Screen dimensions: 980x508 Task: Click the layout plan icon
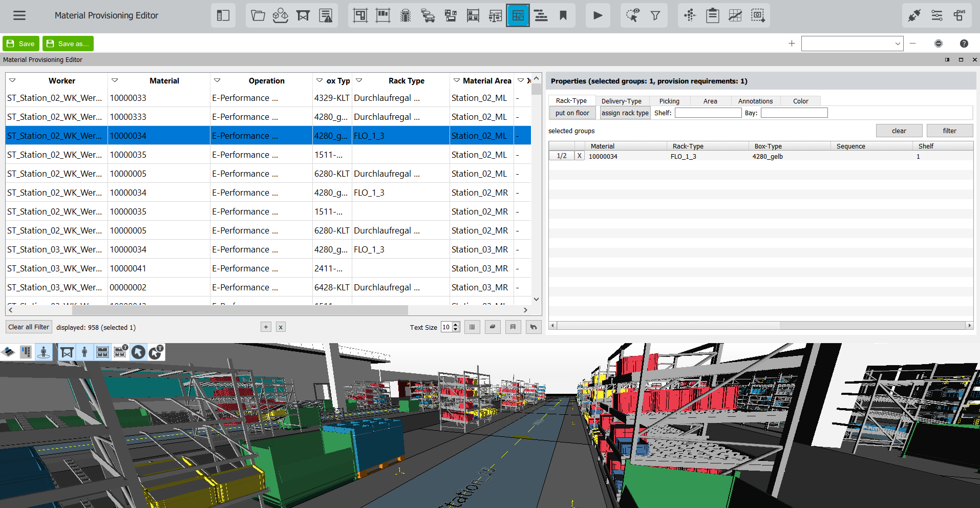click(360, 15)
